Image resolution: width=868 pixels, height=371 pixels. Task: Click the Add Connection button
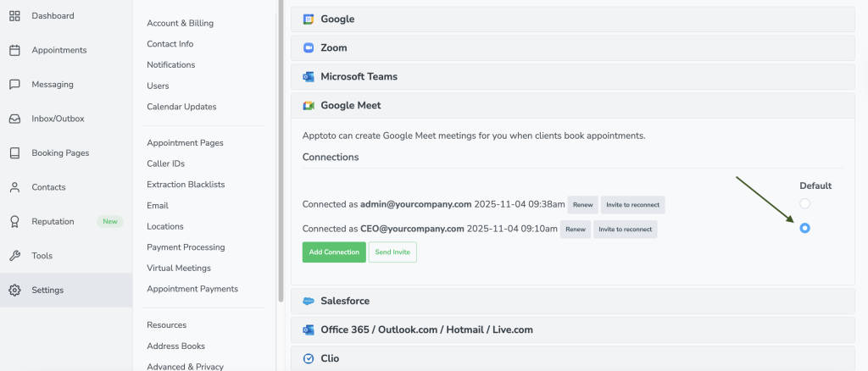coord(334,252)
